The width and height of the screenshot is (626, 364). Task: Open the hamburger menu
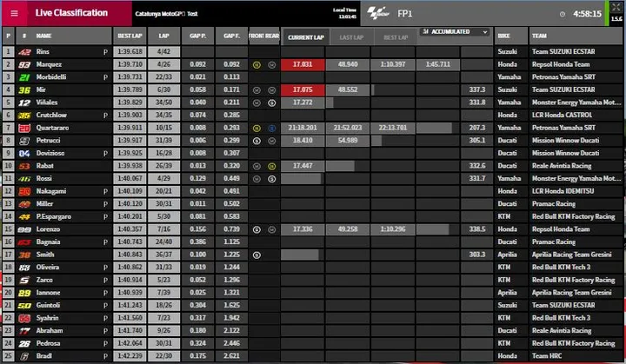click(14, 13)
